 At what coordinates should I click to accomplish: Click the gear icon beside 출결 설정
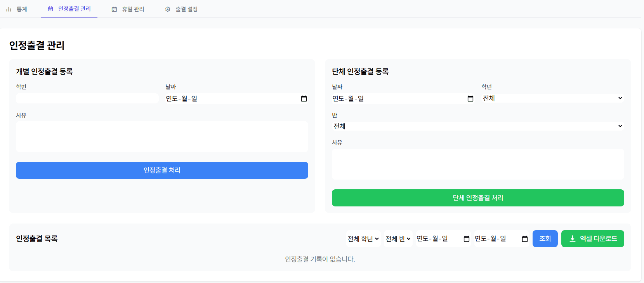point(168,9)
